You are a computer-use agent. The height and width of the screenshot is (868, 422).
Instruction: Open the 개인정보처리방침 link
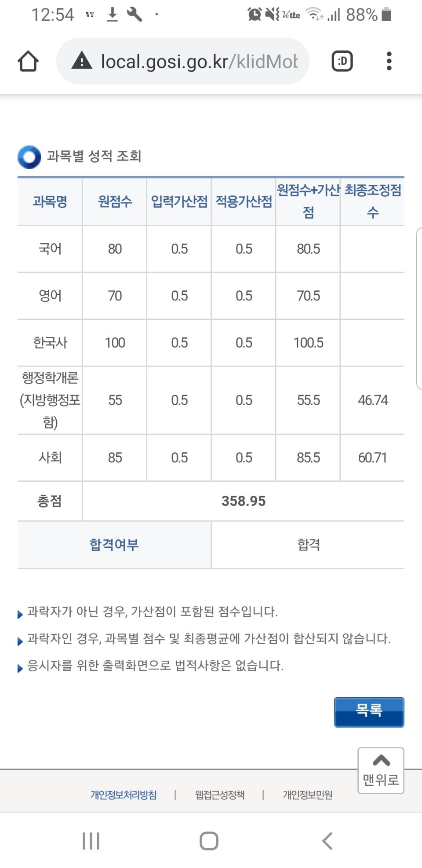click(x=124, y=795)
